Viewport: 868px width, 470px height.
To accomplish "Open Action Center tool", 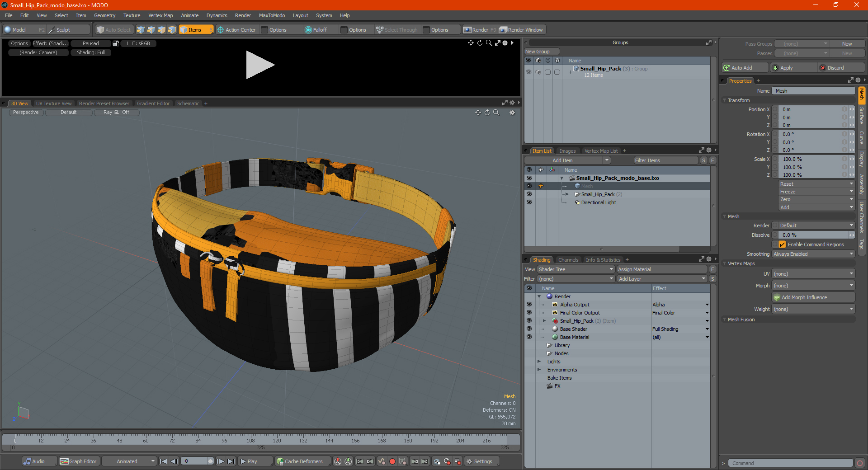I will pos(237,30).
